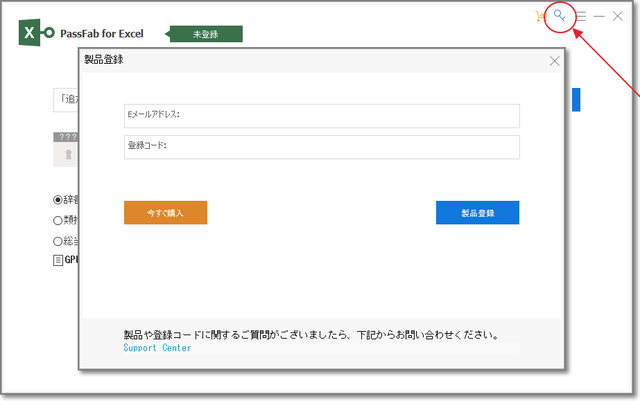Select the second attack mode radio button

coord(58,220)
